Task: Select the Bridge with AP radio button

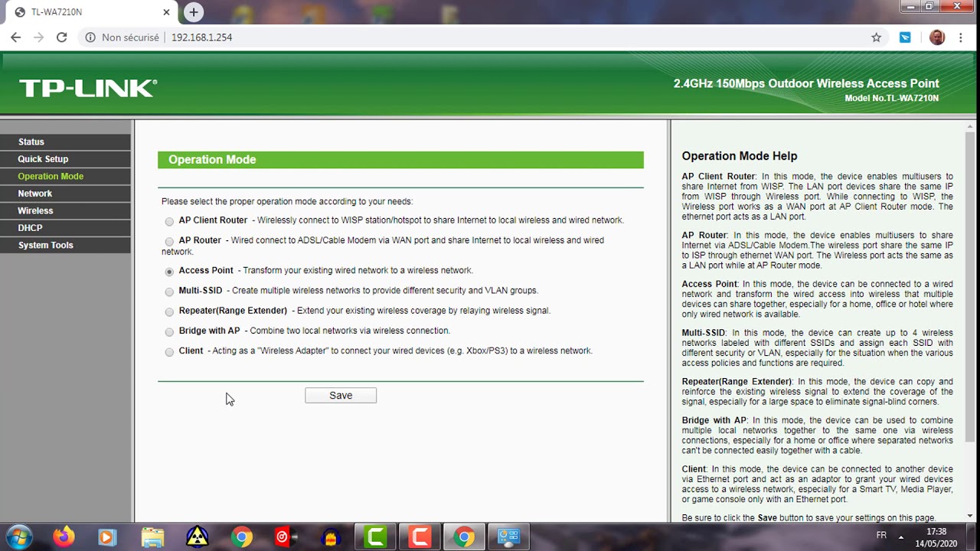Action: [x=169, y=332]
